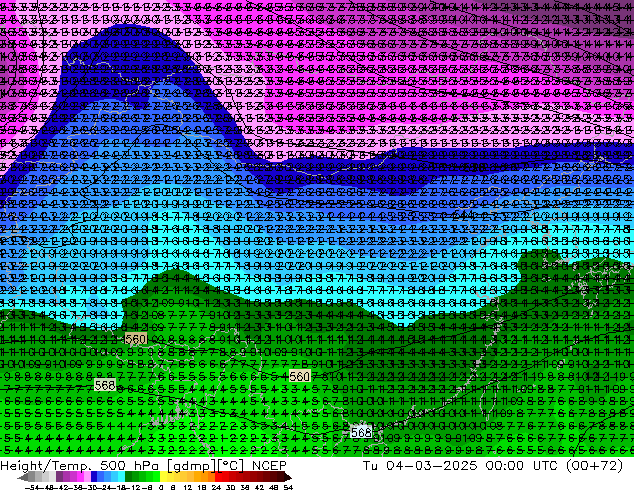Click the gray left arrow cap of legend
The image size is (634, 490).
click(x=23, y=477)
